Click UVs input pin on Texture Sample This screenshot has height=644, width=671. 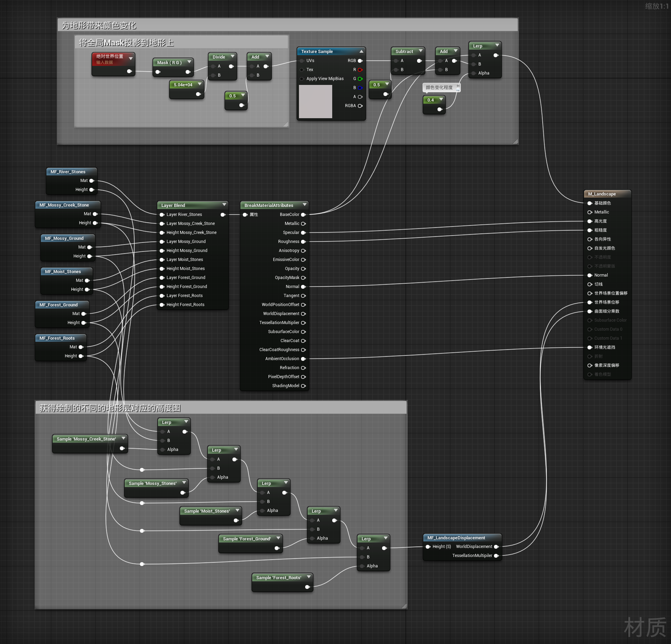(302, 61)
